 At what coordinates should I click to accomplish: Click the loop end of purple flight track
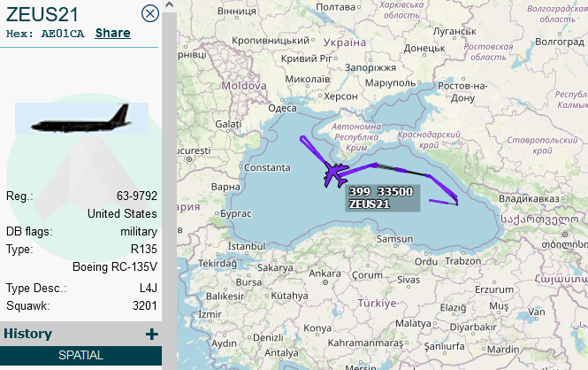[302, 139]
